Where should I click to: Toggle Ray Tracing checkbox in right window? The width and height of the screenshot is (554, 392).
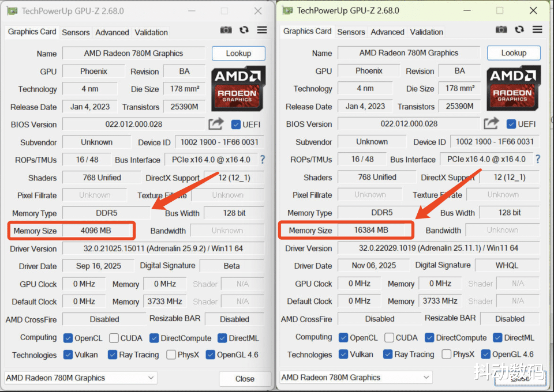388,355
